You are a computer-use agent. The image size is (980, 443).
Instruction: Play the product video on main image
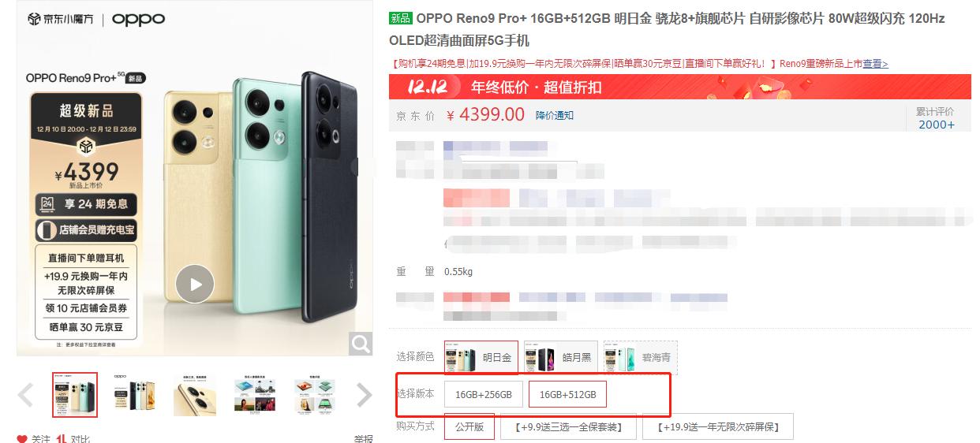(195, 285)
